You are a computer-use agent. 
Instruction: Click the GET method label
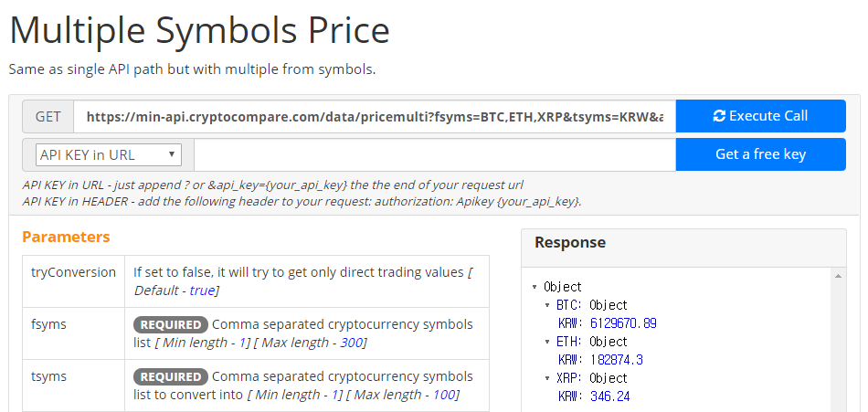point(48,116)
